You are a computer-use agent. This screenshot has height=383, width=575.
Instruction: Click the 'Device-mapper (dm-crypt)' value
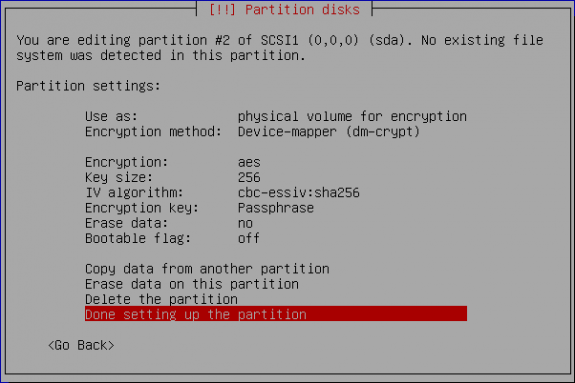tap(329, 131)
